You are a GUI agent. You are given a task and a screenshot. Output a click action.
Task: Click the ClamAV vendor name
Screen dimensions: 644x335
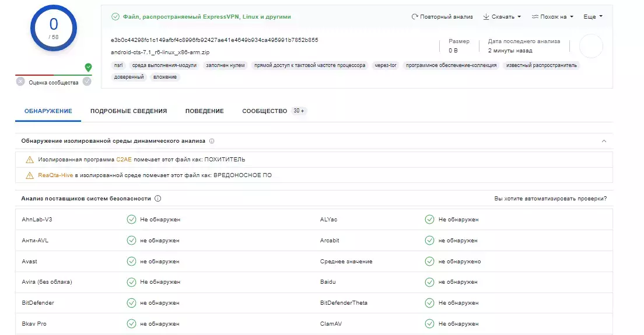[x=331, y=323]
